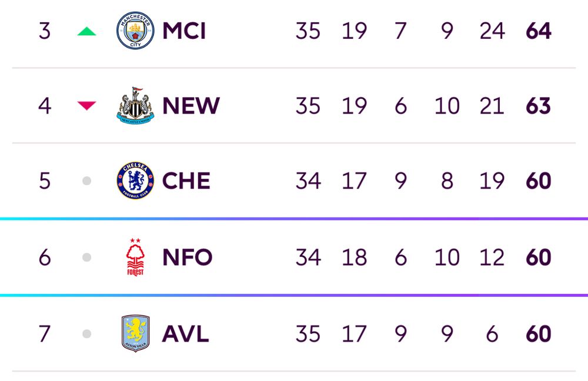Click Nottingham Forest's goal difference 12
Screen dimensions: 588x381
pos(492,258)
